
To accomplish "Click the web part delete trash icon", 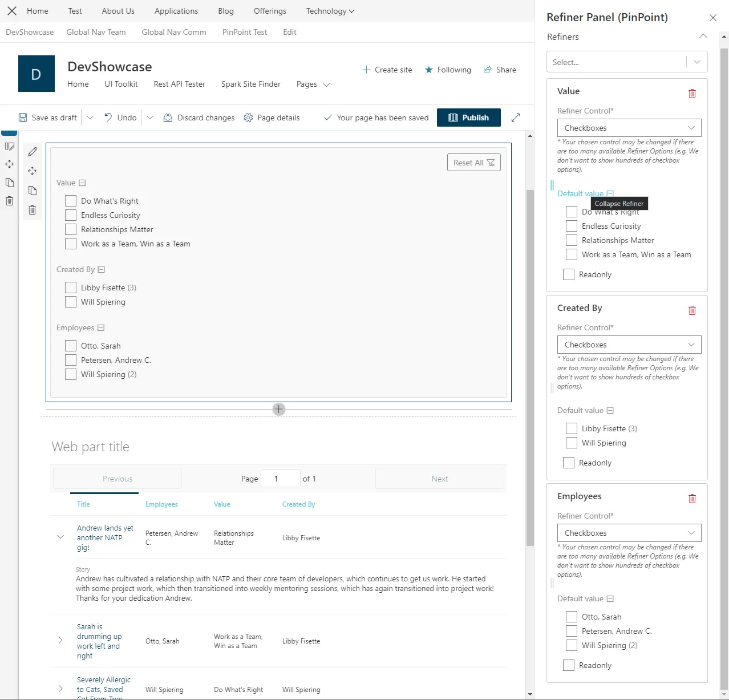I will pos(33,210).
